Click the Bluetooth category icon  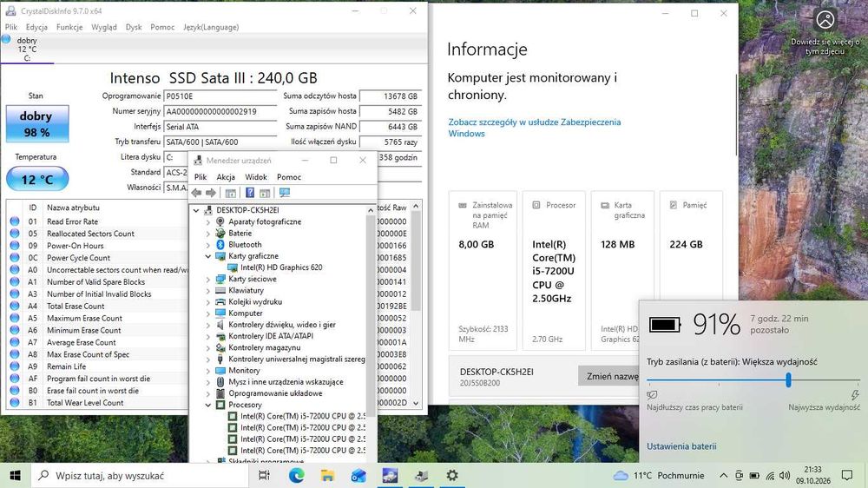[x=220, y=244]
